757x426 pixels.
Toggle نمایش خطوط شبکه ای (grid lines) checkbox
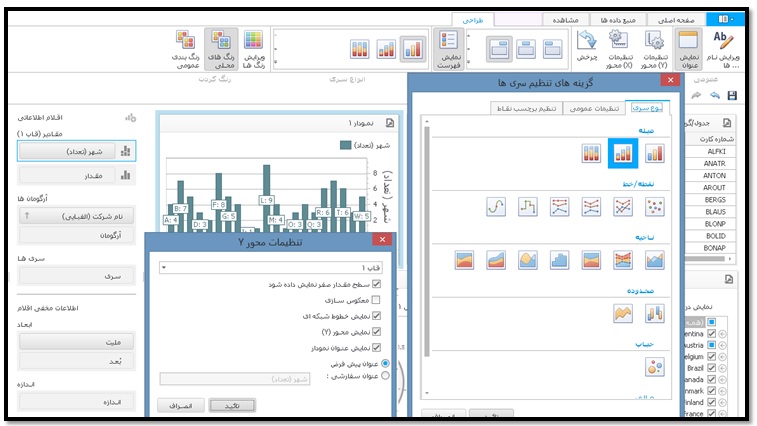pos(377,316)
